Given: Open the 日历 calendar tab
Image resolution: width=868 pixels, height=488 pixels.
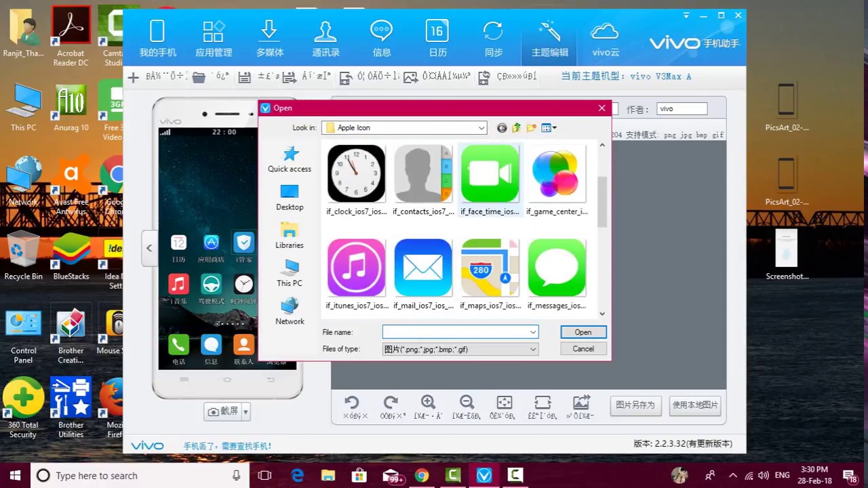Looking at the screenshot, I should [x=437, y=38].
